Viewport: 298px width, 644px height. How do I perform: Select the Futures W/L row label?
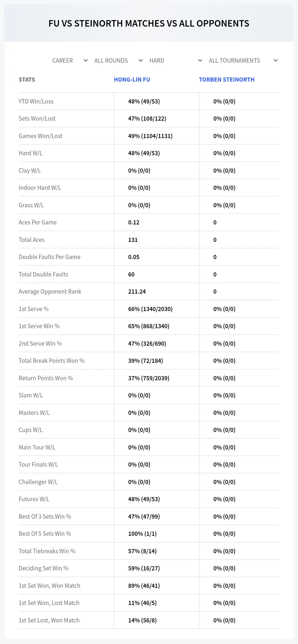pos(34,499)
